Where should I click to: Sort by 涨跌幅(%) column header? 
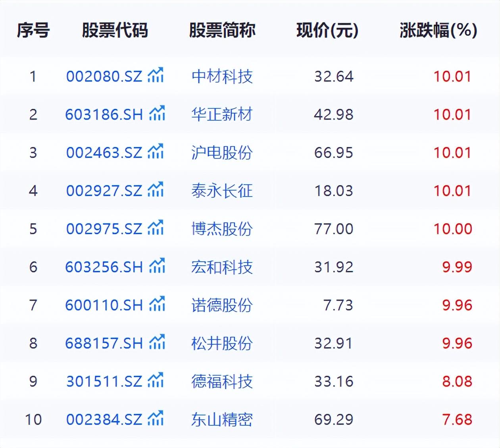tap(438, 30)
